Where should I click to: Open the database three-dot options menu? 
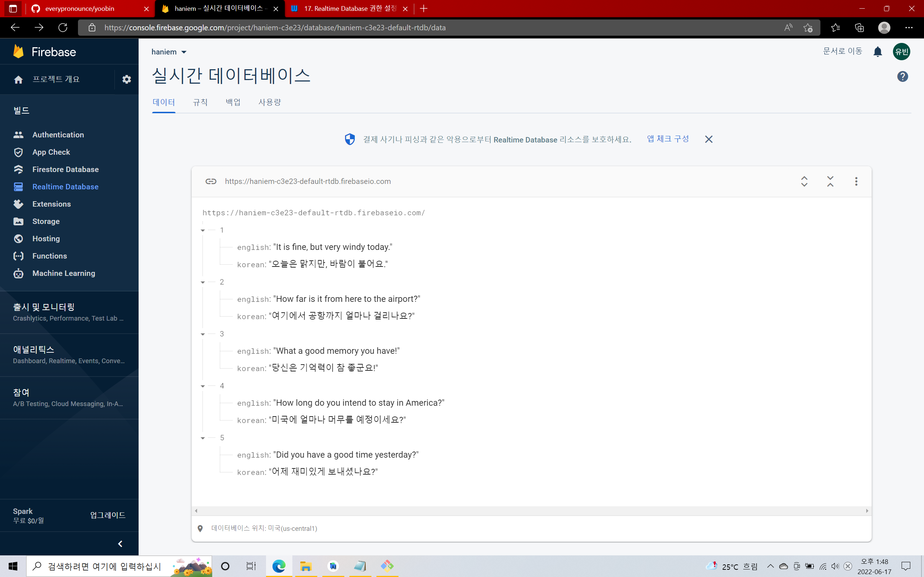coord(856,181)
